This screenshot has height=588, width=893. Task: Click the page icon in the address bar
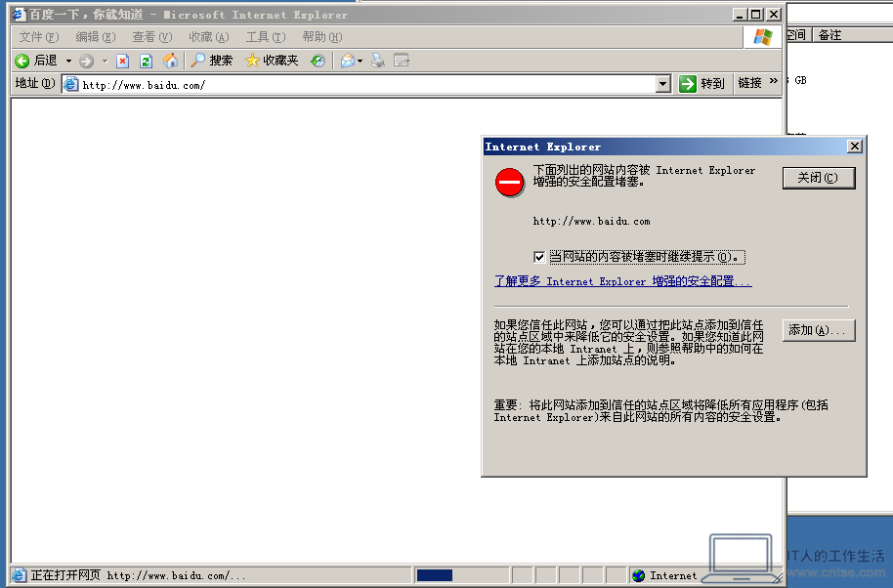(x=70, y=84)
